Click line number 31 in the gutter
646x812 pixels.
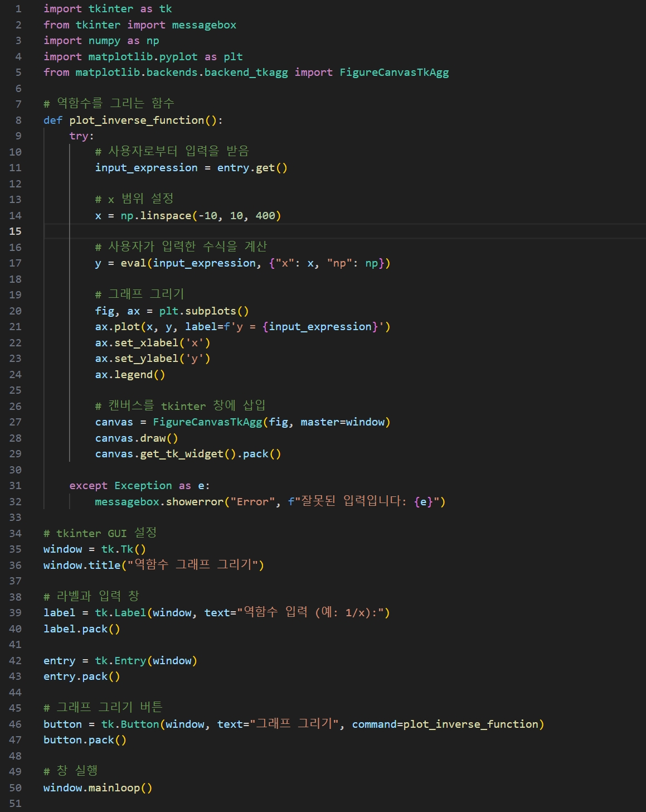[x=15, y=486]
